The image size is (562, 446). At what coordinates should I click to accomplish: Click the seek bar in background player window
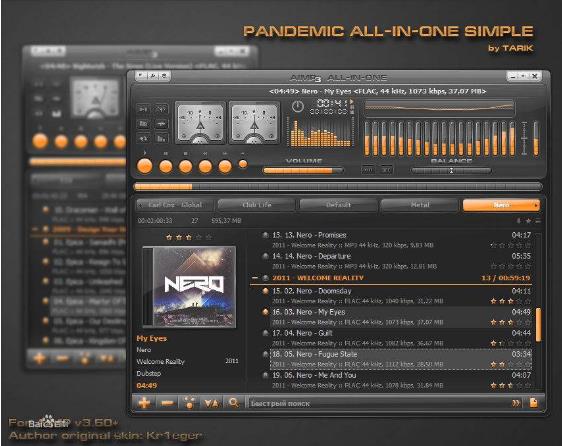pyautogui.click(x=77, y=162)
